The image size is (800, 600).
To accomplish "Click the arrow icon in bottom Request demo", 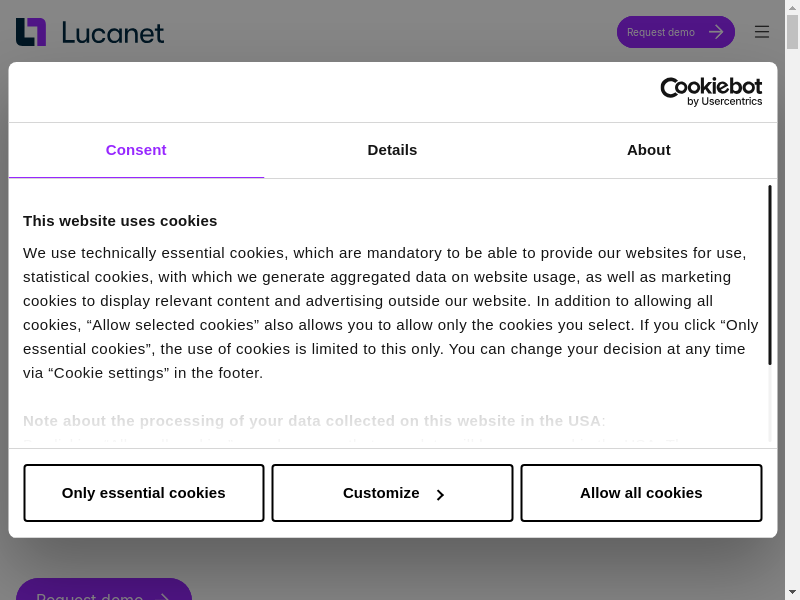I will click(165, 595).
